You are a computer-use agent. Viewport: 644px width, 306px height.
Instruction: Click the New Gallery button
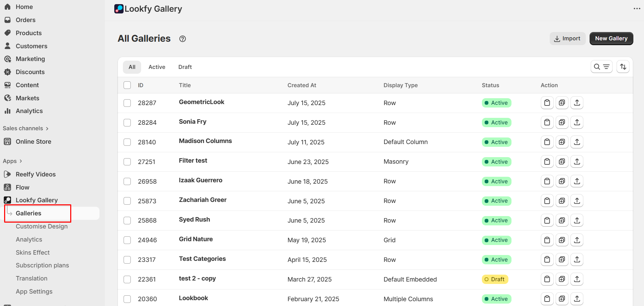pos(611,39)
